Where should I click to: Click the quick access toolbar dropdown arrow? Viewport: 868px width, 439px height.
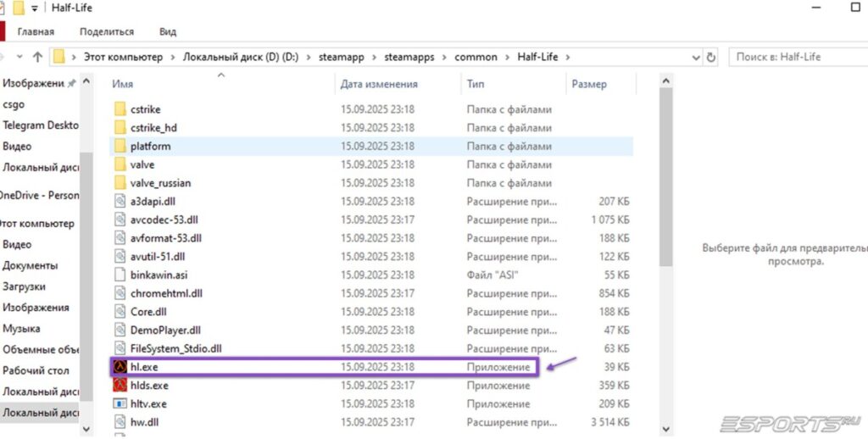[35, 8]
